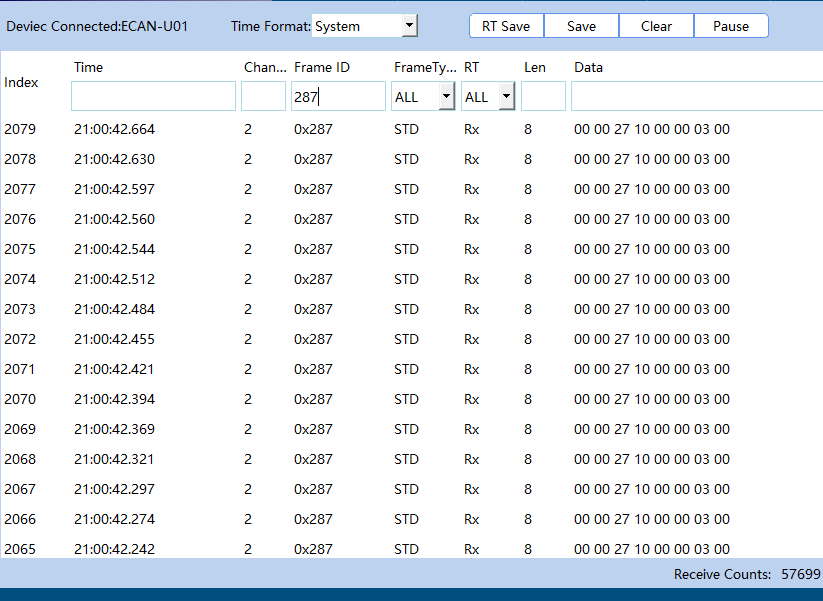823x601 pixels.
Task: Expand the FrameType filter dropdown
Action: pos(446,97)
